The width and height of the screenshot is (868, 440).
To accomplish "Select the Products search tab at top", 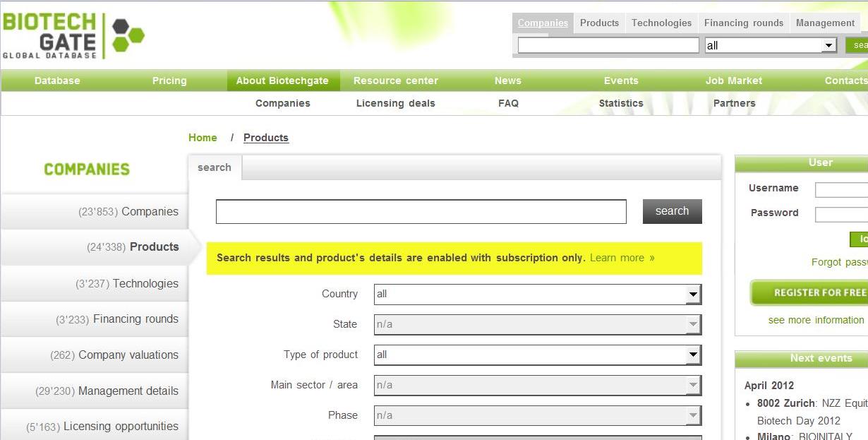I will pyautogui.click(x=599, y=23).
